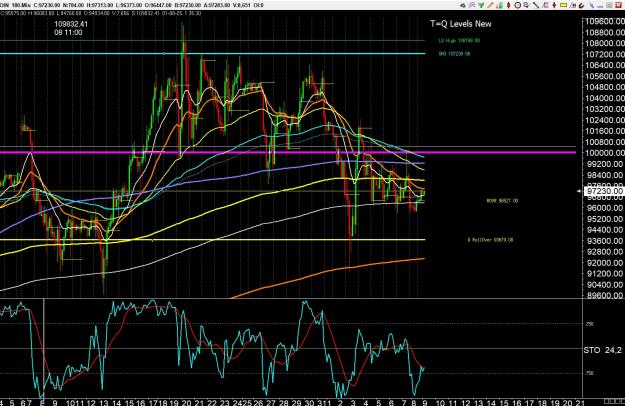
Task: Click the light blue pointer icon
Action: tap(592, 5)
